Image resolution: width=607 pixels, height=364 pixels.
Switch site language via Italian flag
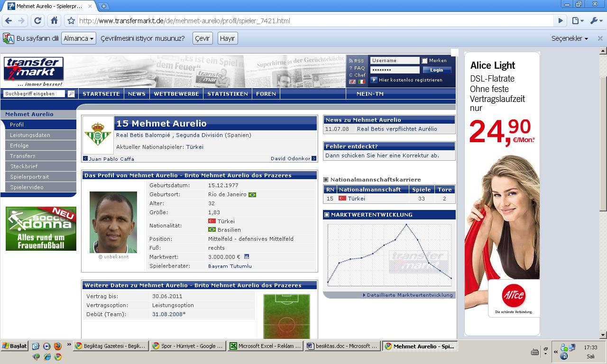click(362, 82)
